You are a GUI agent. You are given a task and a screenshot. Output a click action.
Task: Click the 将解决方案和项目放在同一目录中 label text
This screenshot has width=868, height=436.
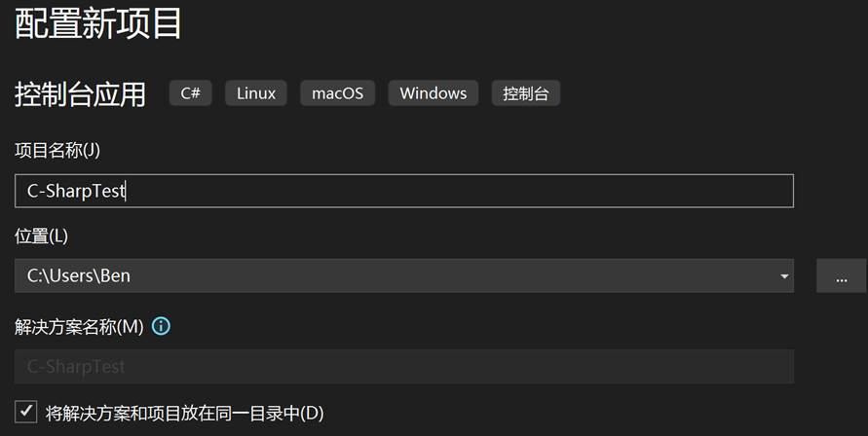pos(184,413)
